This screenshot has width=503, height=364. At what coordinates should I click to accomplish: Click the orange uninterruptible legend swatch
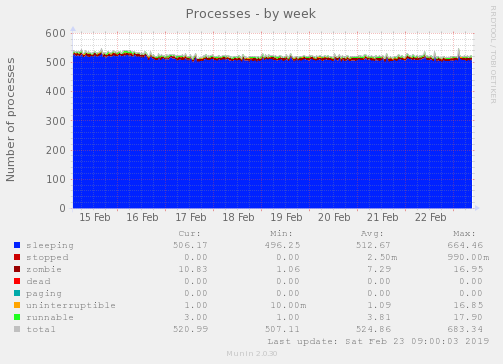[17, 305]
